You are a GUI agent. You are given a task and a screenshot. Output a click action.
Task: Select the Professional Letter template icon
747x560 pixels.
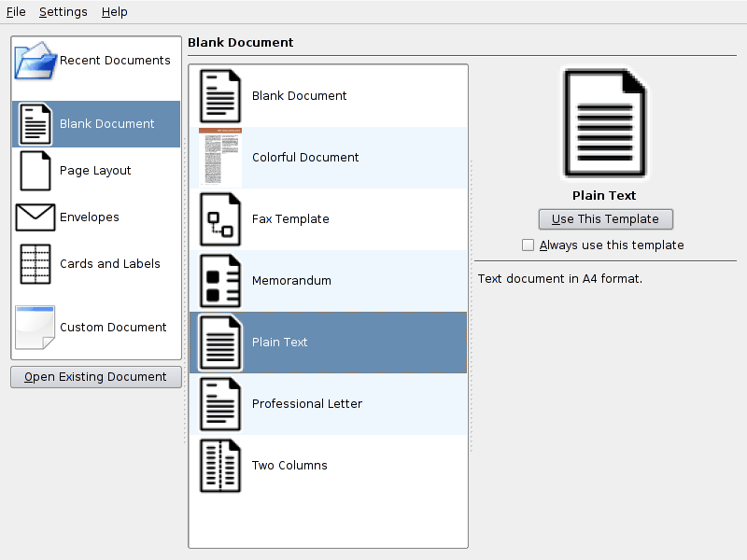tap(220, 404)
